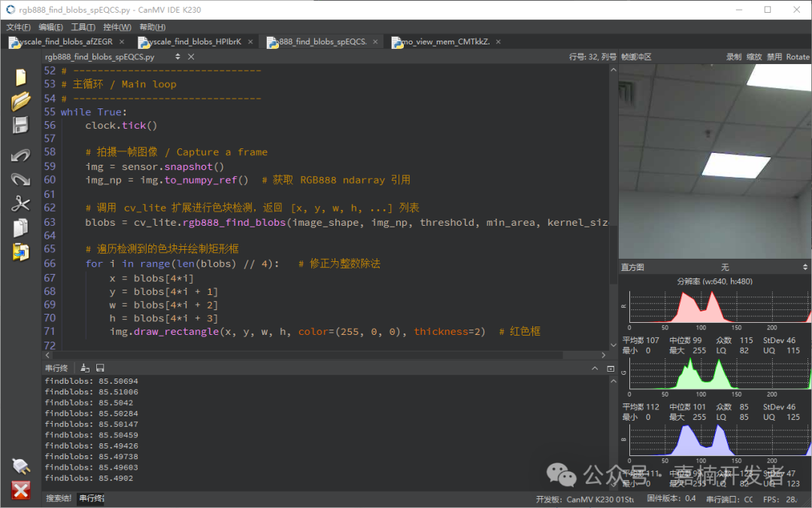This screenshot has height=508, width=812.
Task: Click the Rotate button above the frame buffer
Action: tap(798, 56)
